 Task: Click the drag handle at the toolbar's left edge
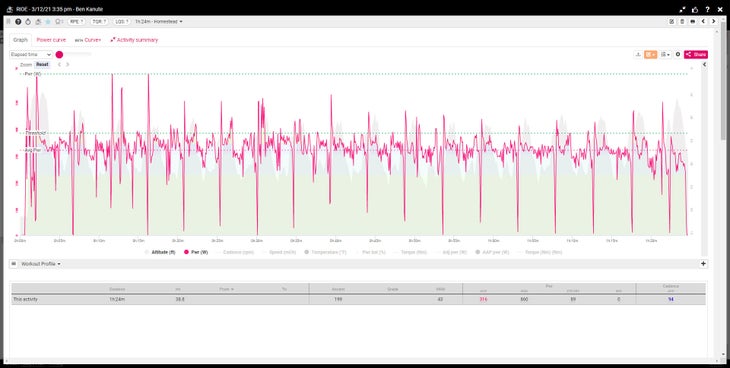pos(8,21)
